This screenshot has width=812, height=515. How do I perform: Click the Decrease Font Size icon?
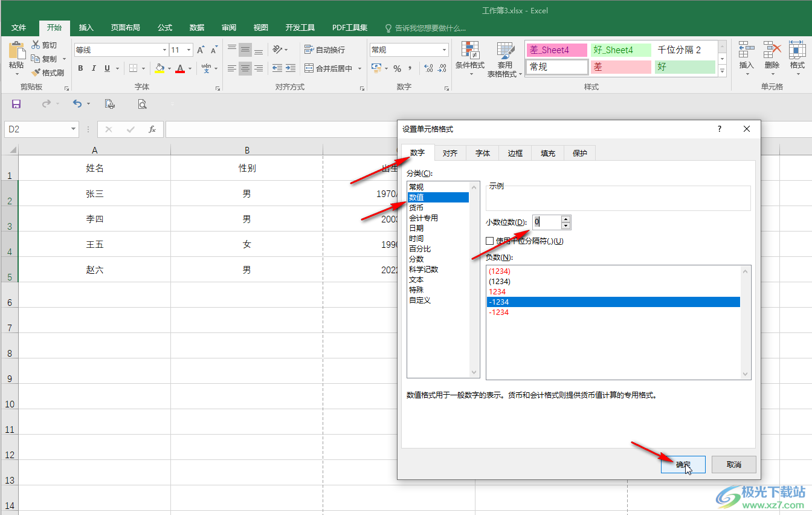pyautogui.click(x=214, y=50)
